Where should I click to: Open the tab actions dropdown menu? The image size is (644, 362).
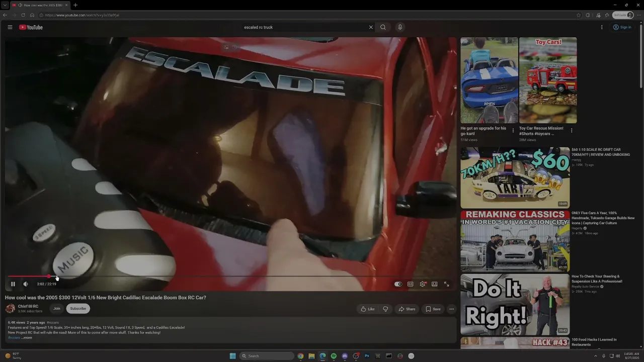[x=5, y=5]
